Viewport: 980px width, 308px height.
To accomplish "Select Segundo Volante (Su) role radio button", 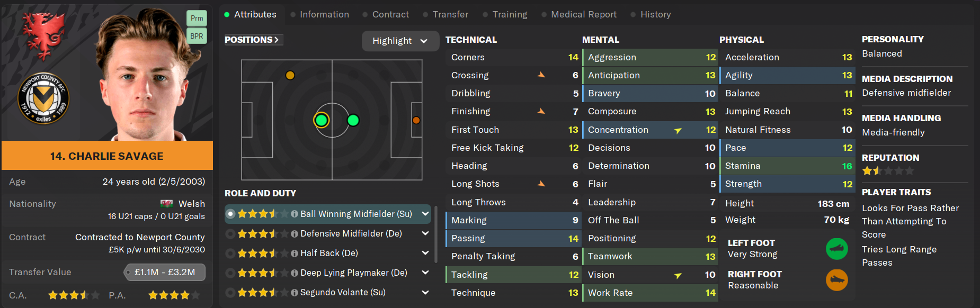I will pos(230,293).
